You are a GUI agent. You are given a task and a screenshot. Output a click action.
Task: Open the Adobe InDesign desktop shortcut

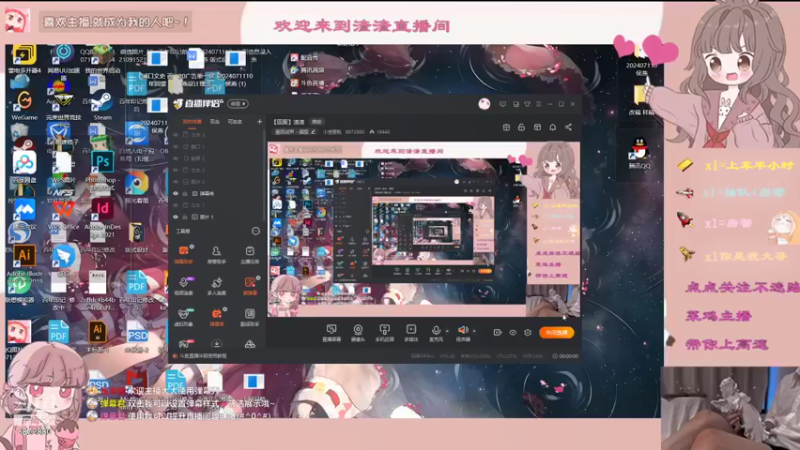tap(103, 217)
